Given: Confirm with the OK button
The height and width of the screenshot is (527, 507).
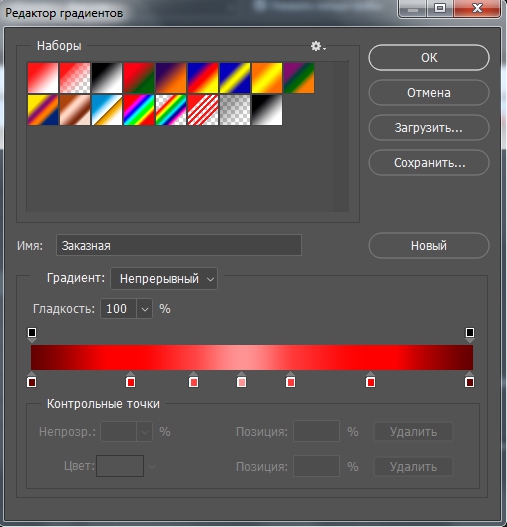Looking at the screenshot, I should coord(429,57).
